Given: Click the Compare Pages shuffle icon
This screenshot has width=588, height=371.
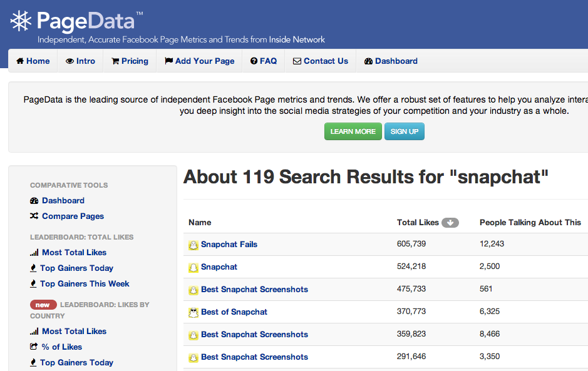Looking at the screenshot, I should [x=34, y=216].
